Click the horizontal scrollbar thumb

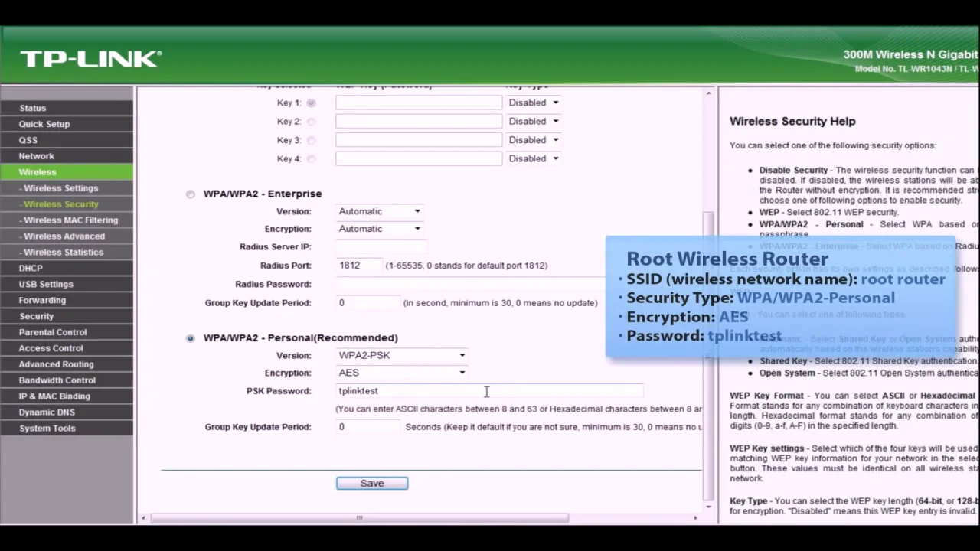click(x=360, y=518)
